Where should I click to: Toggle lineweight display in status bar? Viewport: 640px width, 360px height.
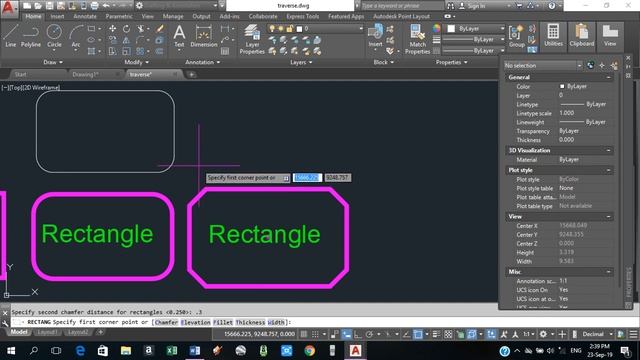(x=436, y=334)
